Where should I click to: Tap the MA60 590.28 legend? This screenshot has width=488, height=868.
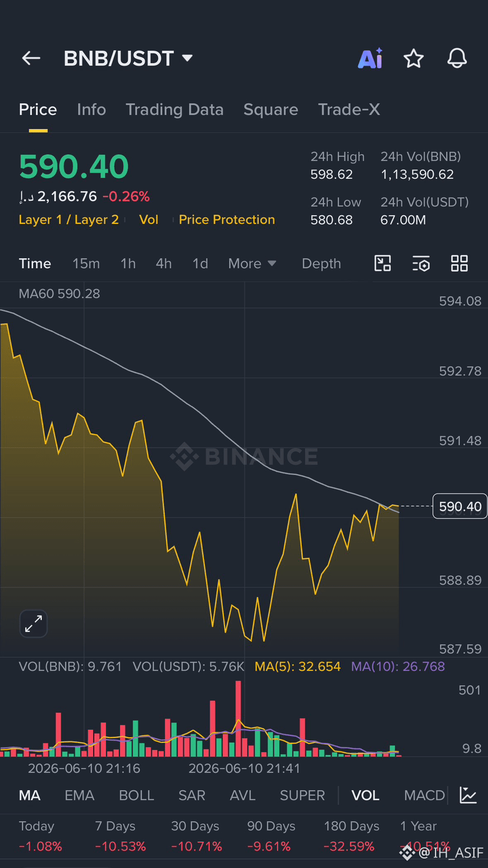(x=60, y=294)
